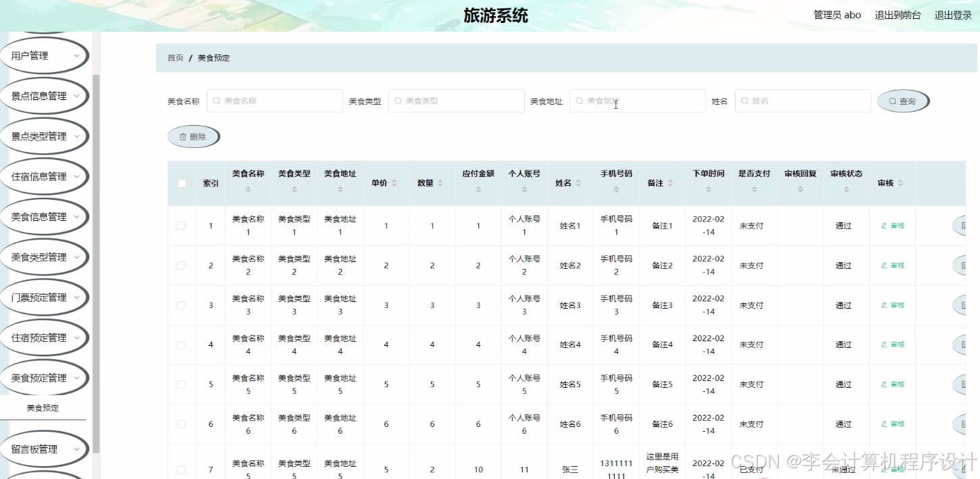The image size is (980, 479).
Task: Check the checkbox for row 5
Action: 181,384
